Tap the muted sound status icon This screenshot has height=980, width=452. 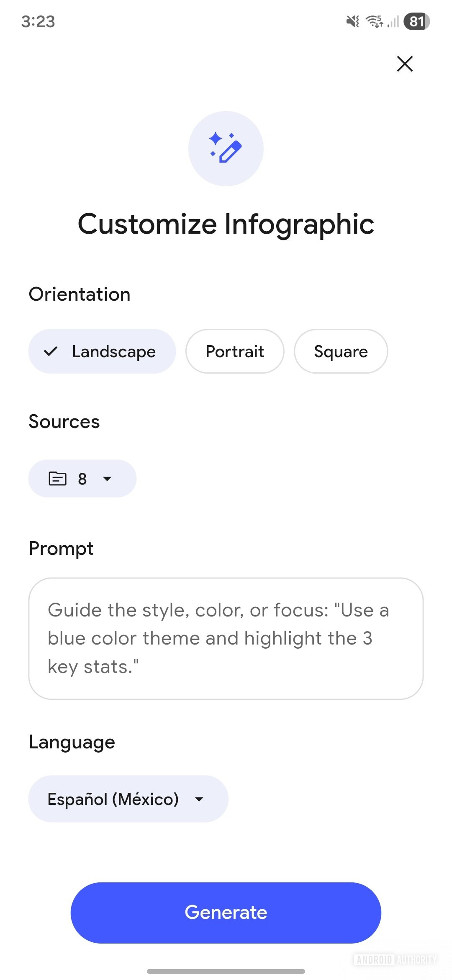(x=352, y=21)
